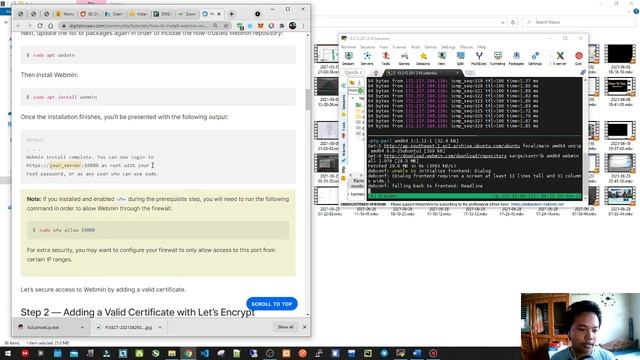Open a new Chrome tab
The width and height of the screenshot is (640, 360).
pyautogui.click(x=231, y=14)
